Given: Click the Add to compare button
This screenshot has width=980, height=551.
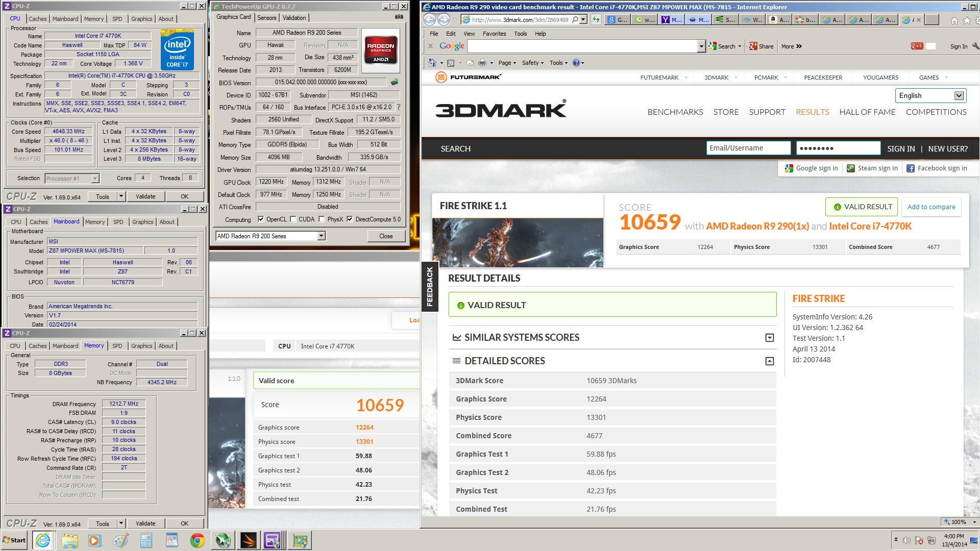Looking at the screenshot, I should click(x=931, y=207).
